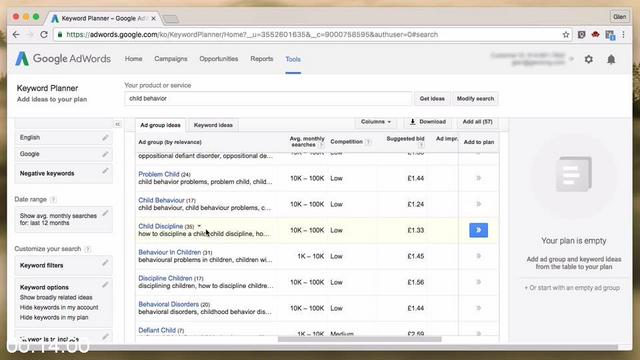Open the Tools menu

(x=293, y=59)
